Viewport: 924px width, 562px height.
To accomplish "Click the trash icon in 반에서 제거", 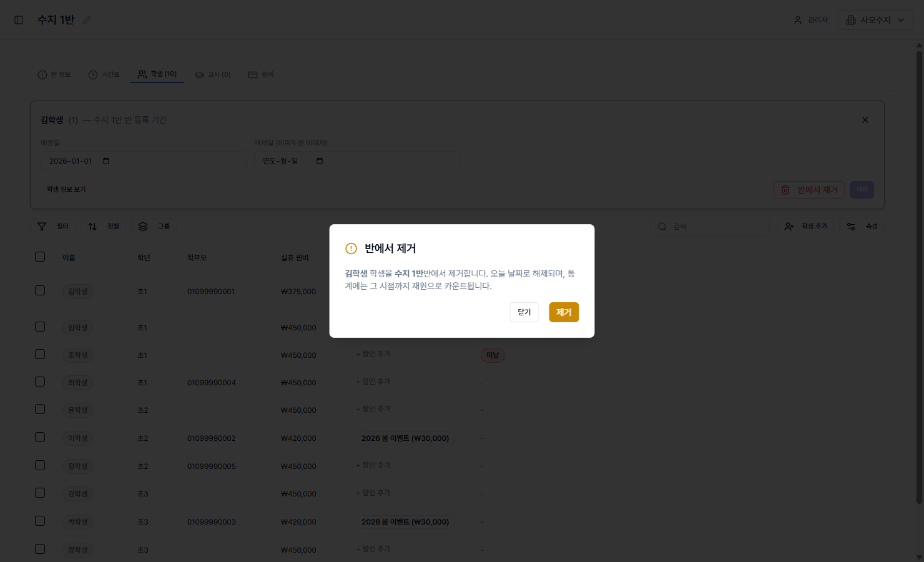I will (785, 190).
